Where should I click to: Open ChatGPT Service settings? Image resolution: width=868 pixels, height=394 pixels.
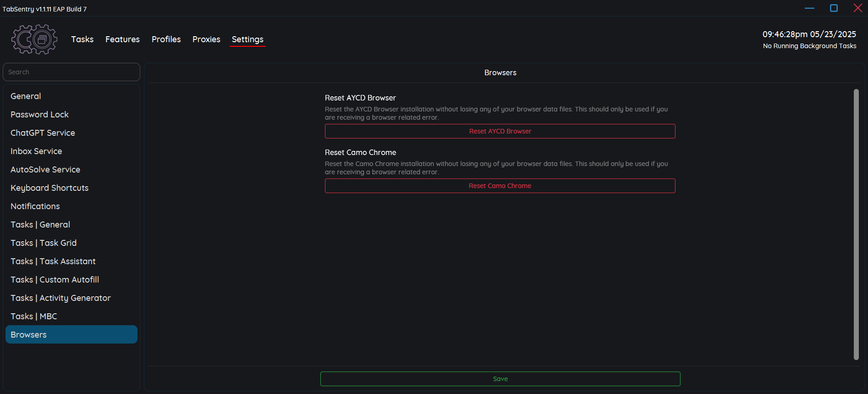pos(71,133)
